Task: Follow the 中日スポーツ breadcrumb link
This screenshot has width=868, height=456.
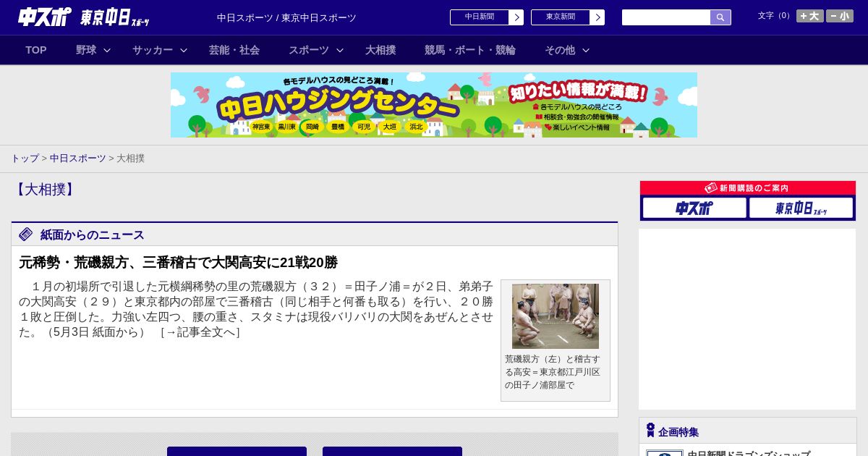Action: click(78, 158)
